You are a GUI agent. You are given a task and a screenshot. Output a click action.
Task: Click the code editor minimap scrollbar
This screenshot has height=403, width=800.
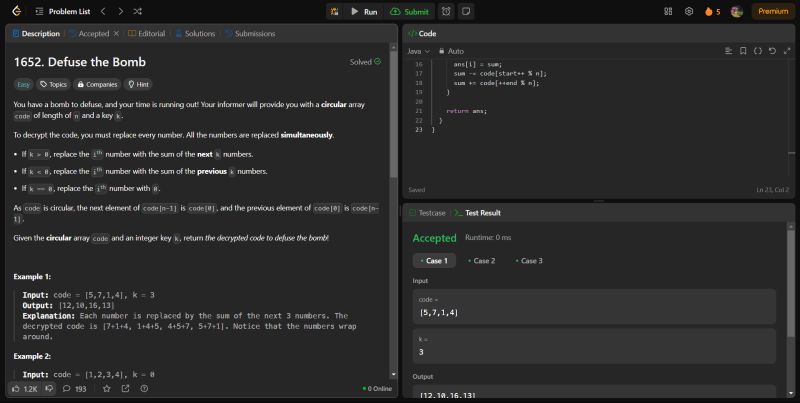(791, 153)
